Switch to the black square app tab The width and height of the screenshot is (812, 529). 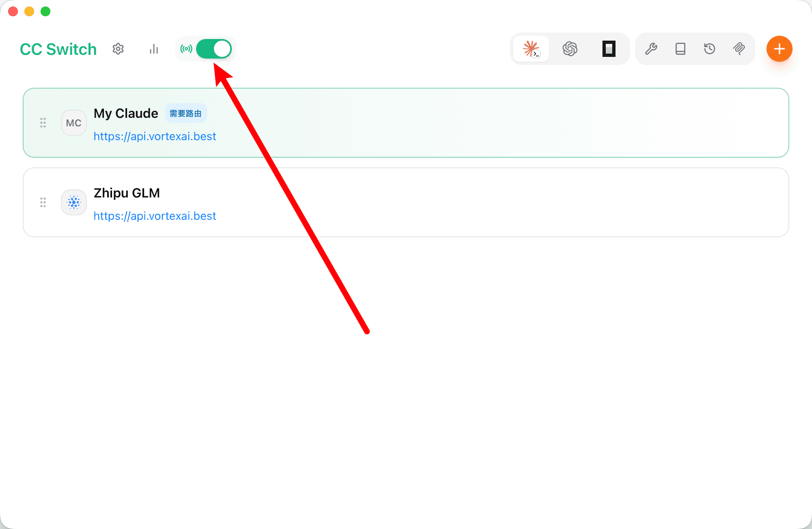[609, 49]
